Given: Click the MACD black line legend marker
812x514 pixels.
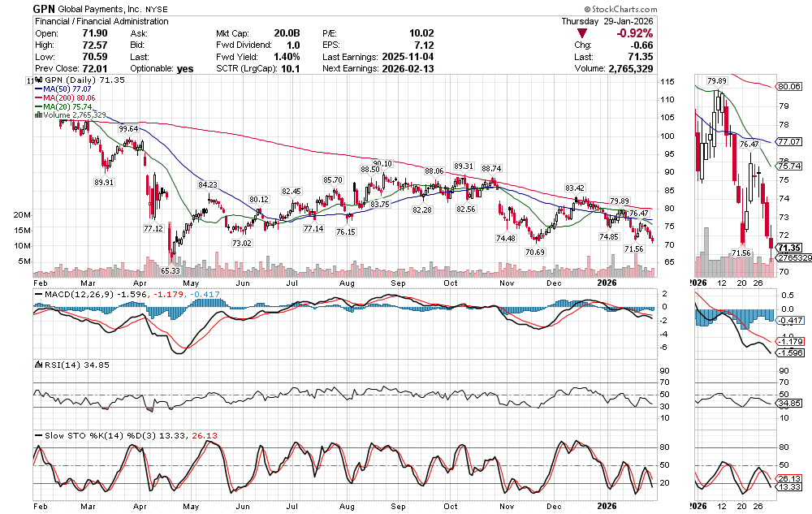Looking at the screenshot, I should coord(37,292).
